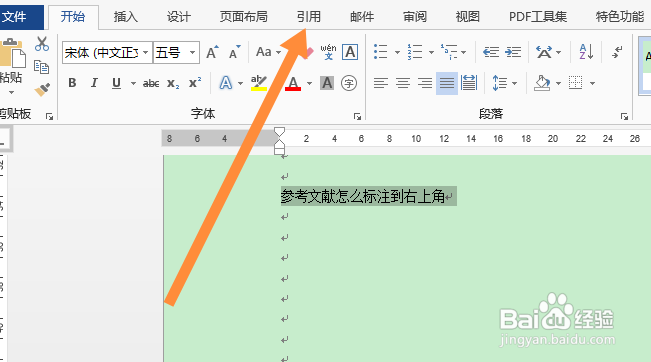Toggle underline formatting
The width and height of the screenshot is (651, 362).
(x=117, y=83)
